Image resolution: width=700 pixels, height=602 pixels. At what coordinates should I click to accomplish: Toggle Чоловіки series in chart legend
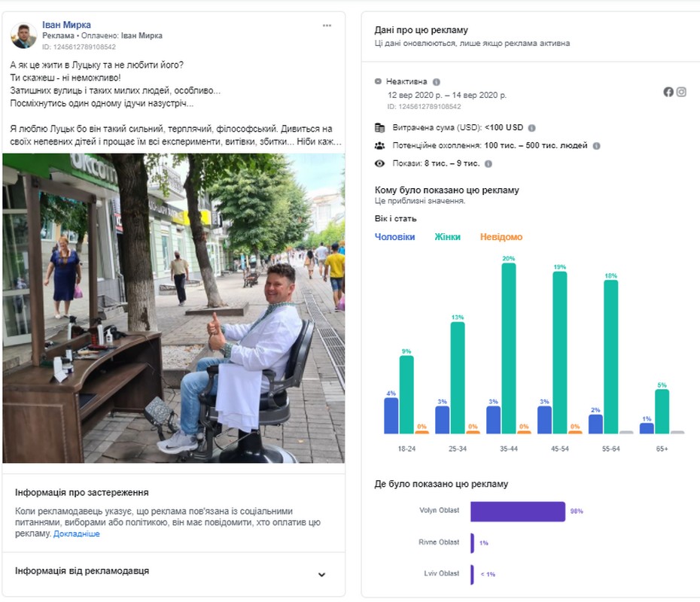394,237
